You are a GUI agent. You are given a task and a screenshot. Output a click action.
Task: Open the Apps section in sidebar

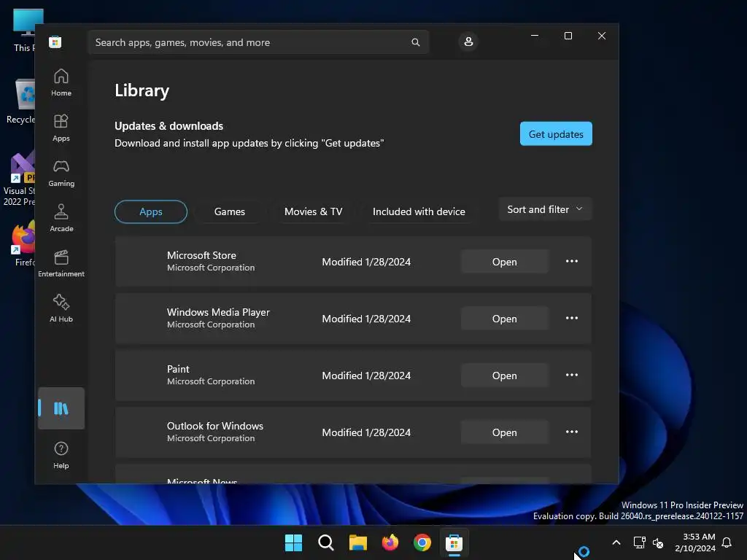tap(61, 128)
